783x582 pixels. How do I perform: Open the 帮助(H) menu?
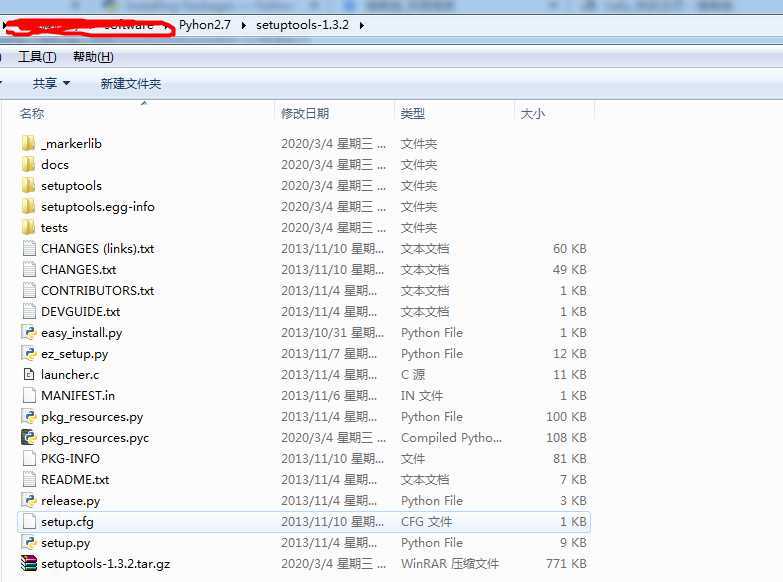pyautogui.click(x=93, y=56)
